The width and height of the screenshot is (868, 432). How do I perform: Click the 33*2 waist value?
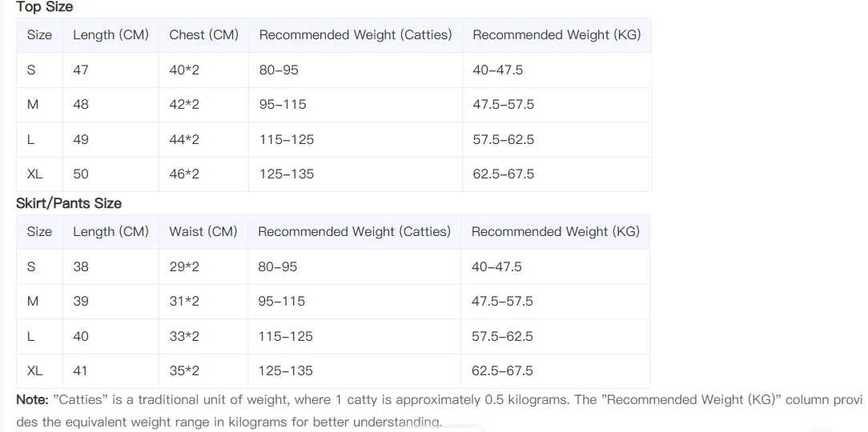[x=184, y=336]
